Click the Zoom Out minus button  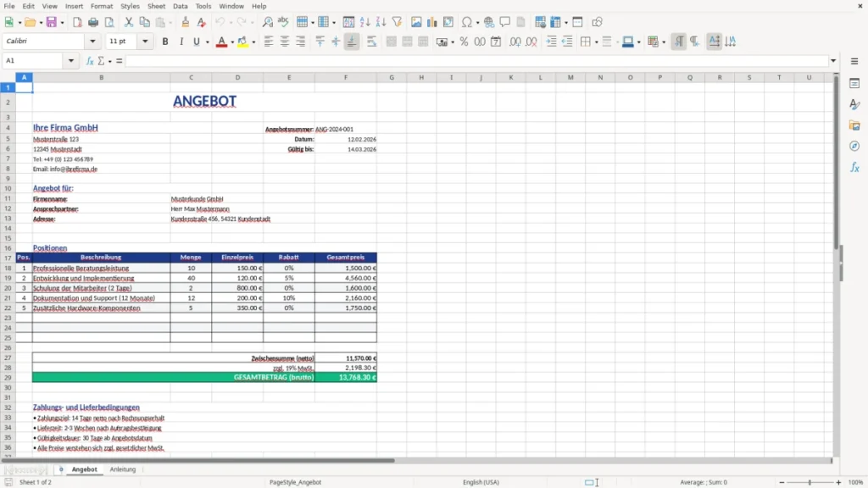click(782, 482)
